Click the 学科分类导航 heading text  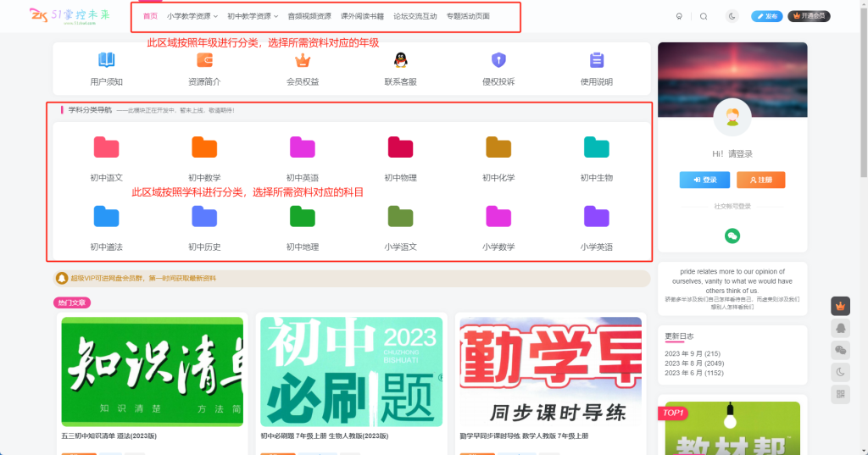point(90,110)
